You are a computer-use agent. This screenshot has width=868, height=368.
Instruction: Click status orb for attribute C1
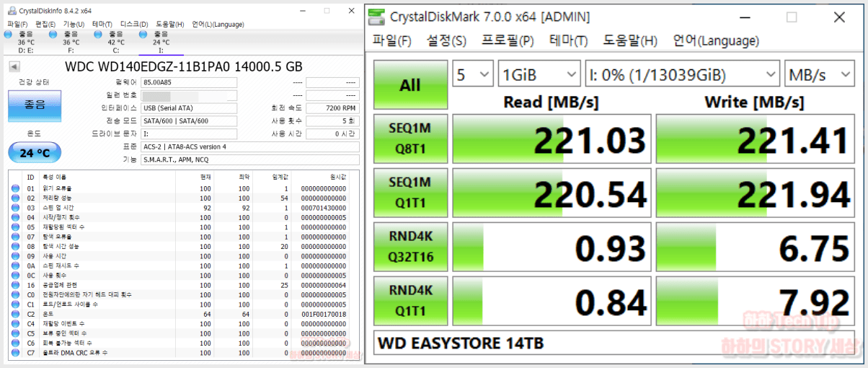pyautogui.click(x=16, y=304)
